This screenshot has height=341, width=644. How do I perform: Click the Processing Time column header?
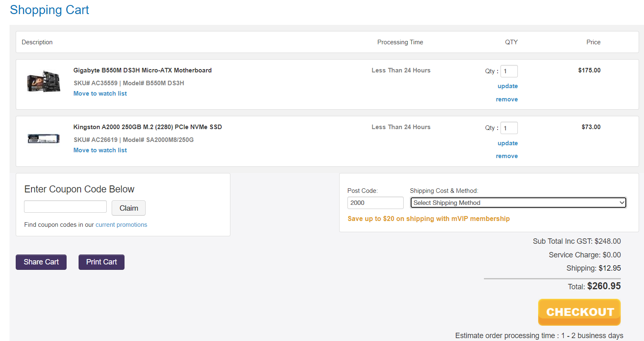[x=400, y=42]
